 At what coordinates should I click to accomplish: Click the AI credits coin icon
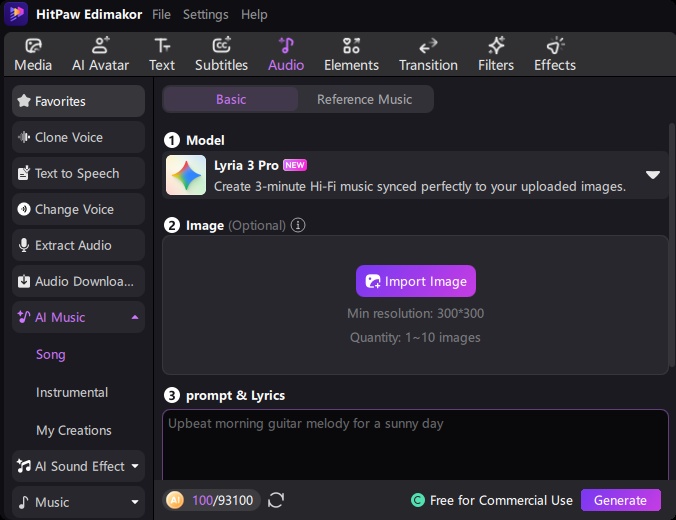(175, 500)
